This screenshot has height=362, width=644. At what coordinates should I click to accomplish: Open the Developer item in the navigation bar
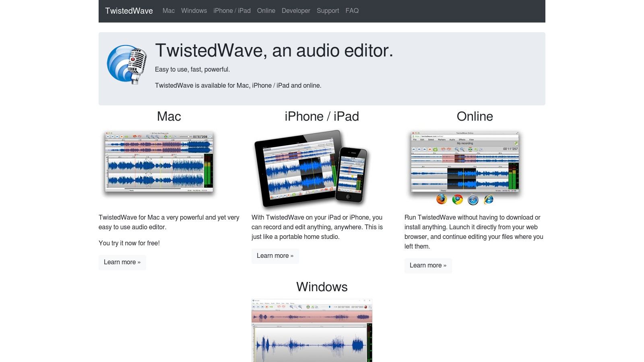296,11
